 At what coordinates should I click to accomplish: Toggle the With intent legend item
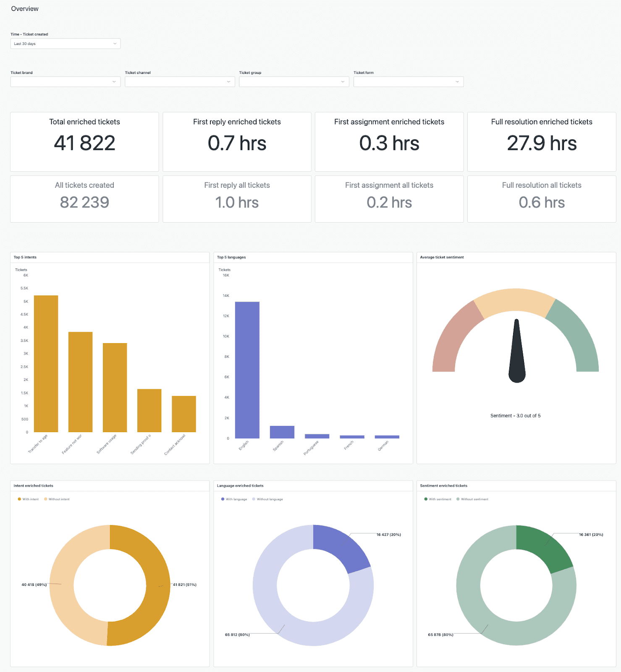coord(28,499)
